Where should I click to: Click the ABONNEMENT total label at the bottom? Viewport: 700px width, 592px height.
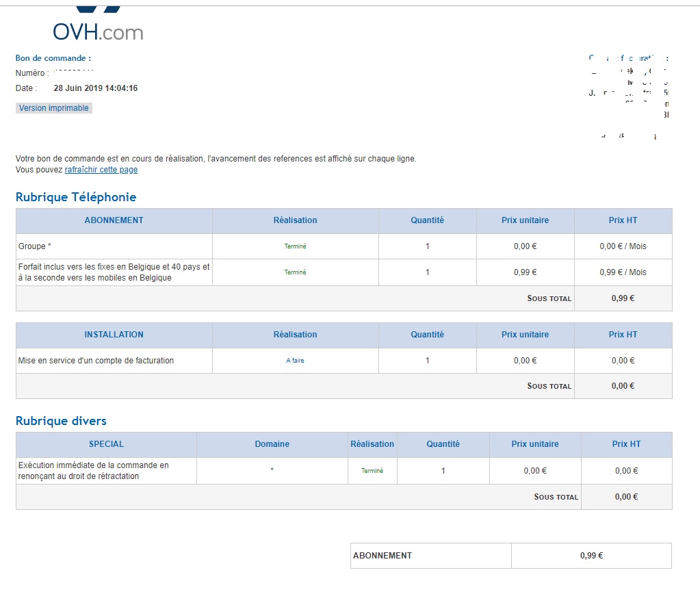click(x=383, y=556)
